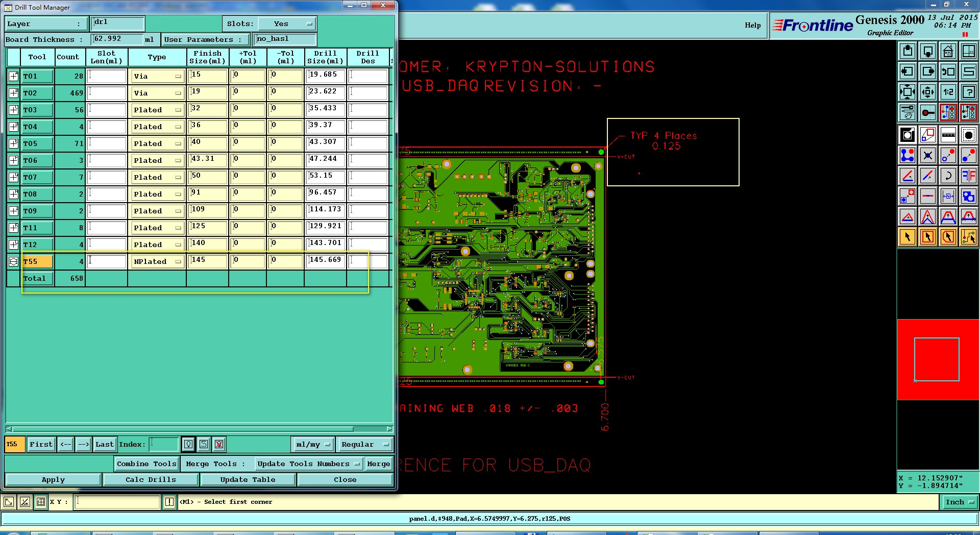Expand the T05 tool row

click(x=14, y=143)
